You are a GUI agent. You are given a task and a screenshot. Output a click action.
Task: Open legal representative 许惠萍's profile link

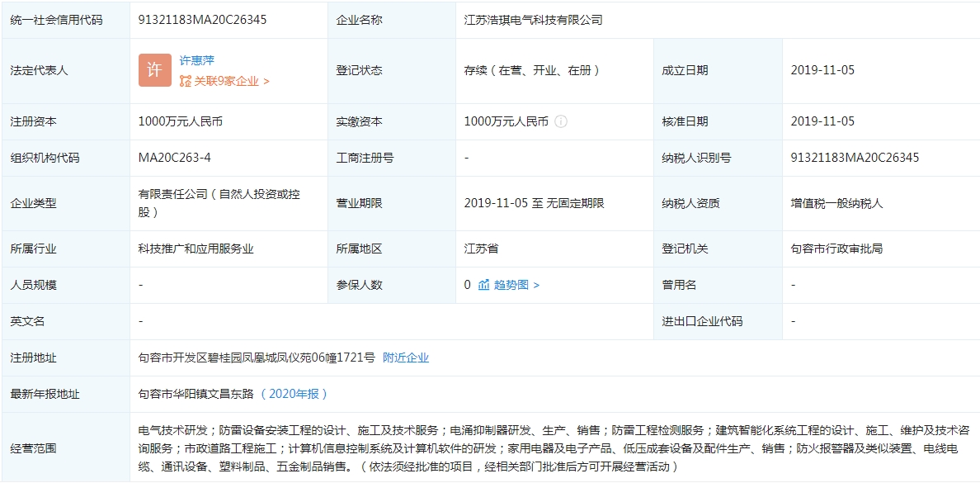tap(197, 60)
